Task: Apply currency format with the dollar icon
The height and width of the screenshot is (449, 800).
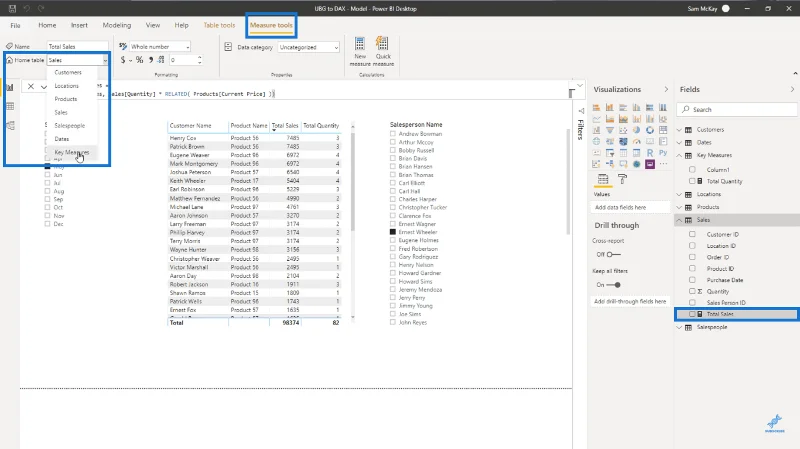Action: click(122, 60)
